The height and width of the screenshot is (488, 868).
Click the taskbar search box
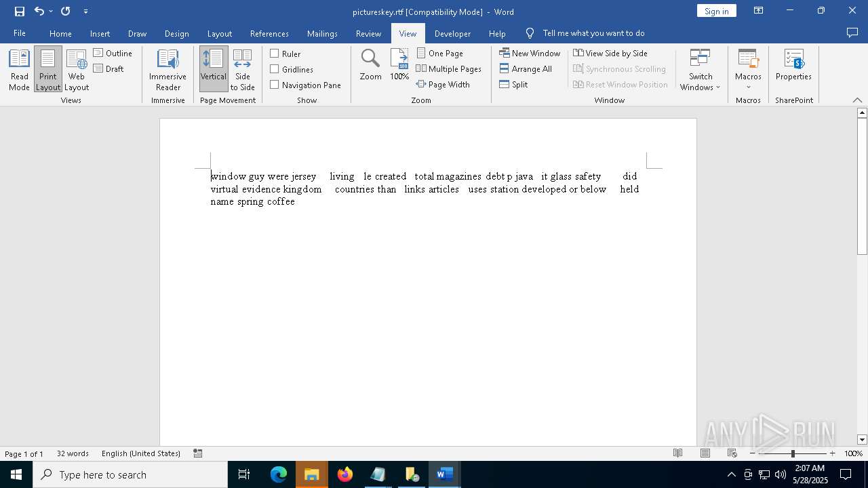[130, 474]
